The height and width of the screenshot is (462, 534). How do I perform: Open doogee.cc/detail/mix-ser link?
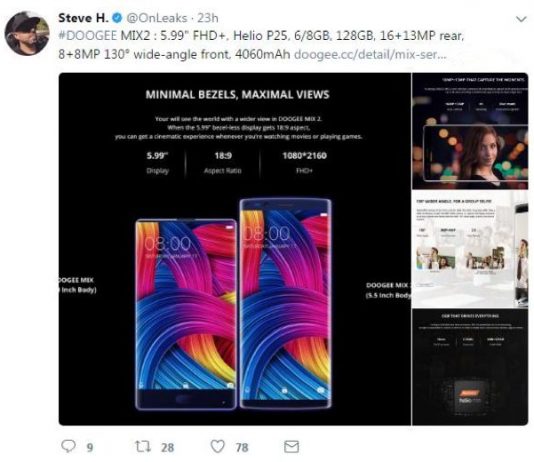370,54
